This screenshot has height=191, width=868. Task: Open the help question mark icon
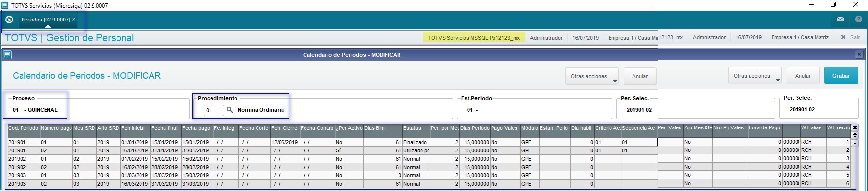(858, 20)
